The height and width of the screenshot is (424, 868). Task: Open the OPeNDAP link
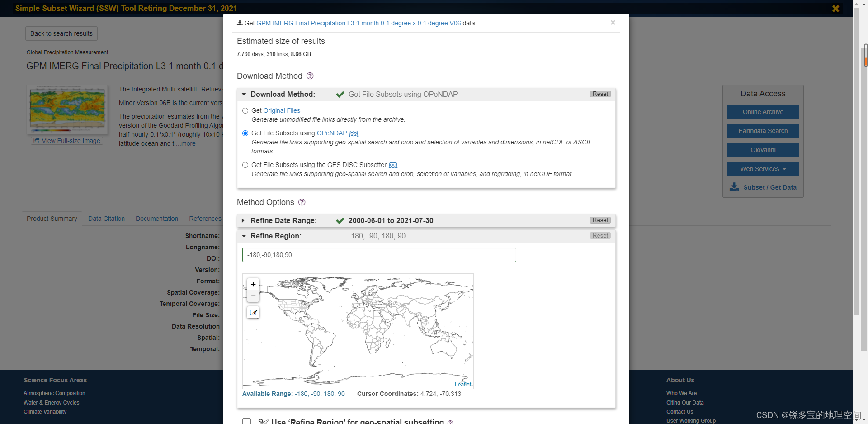coord(332,133)
